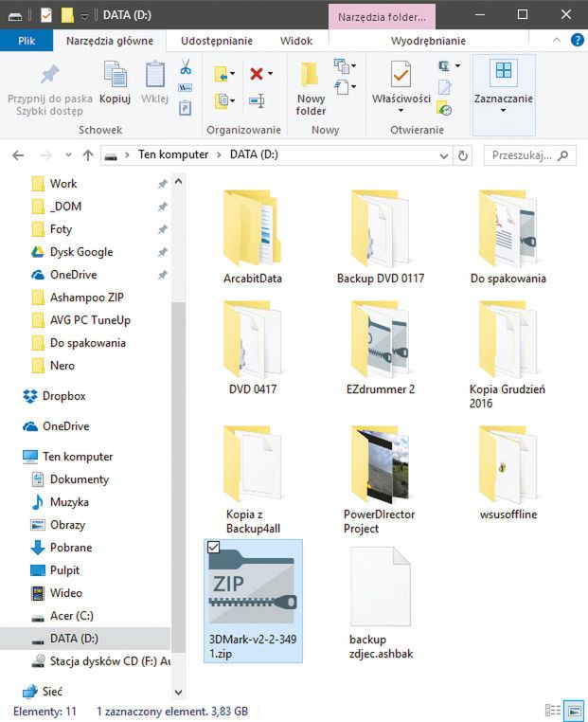The width and height of the screenshot is (588, 722).
Task: Click navigation pane scroll up arrow
Action: [x=179, y=181]
